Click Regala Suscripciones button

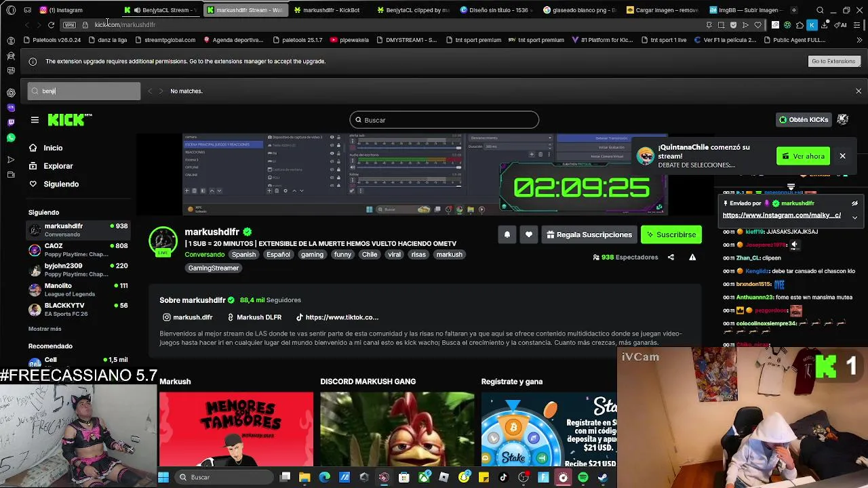click(589, 235)
